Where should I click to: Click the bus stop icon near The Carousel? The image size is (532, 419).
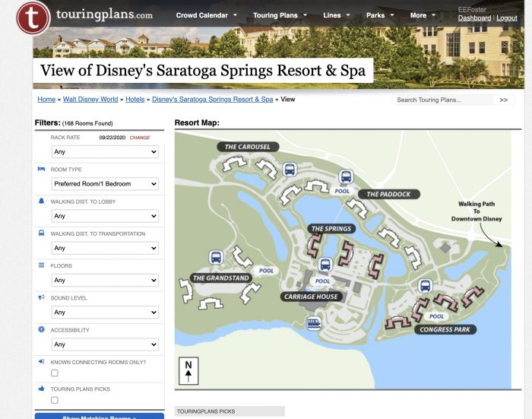(x=290, y=170)
